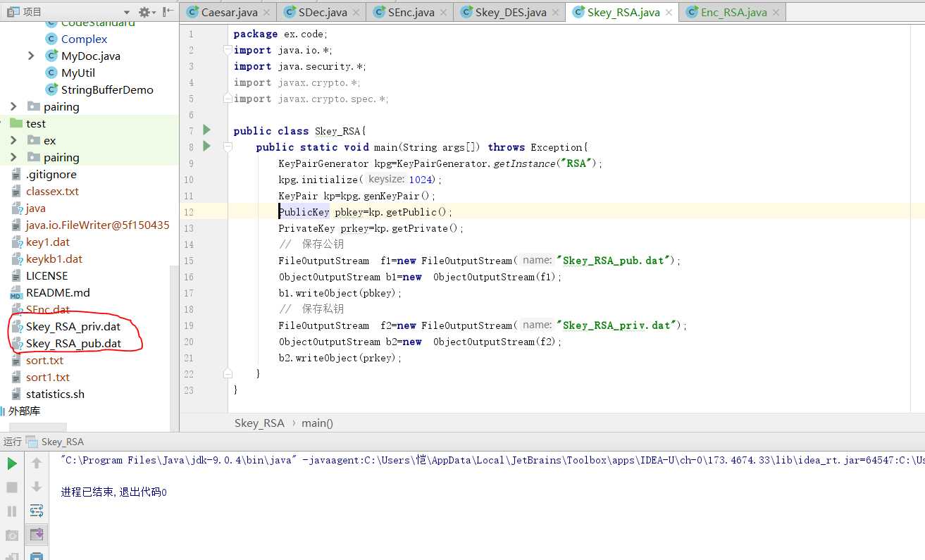Select Skey_RSA_pub.dat file
The width and height of the screenshot is (925, 560).
tap(73, 343)
